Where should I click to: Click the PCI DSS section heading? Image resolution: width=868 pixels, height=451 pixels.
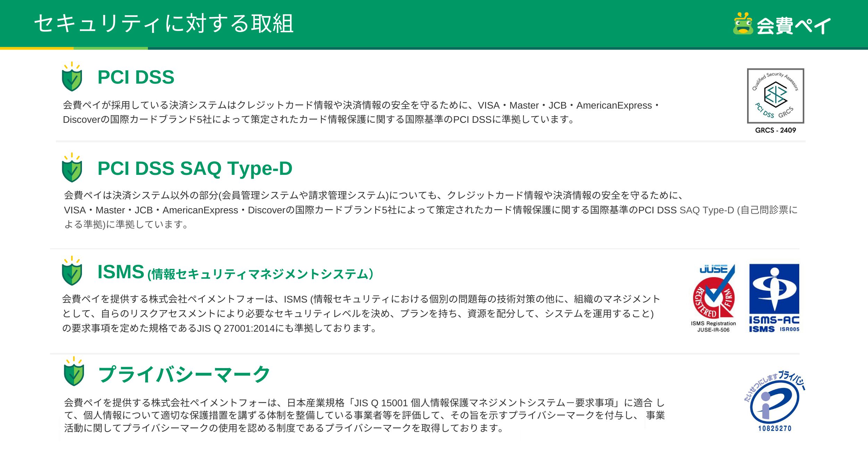coord(136,77)
